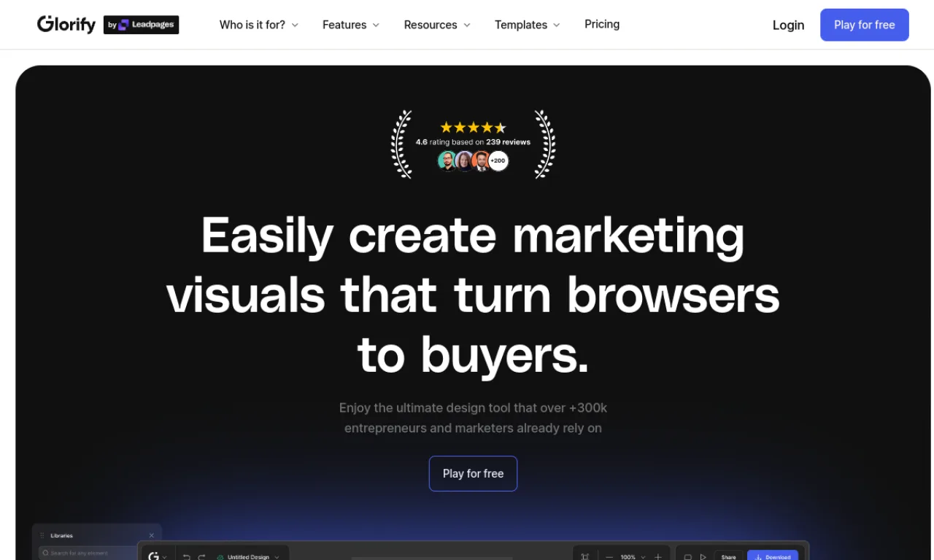
Task: Expand the Resources navigation menu
Action: pyautogui.click(x=437, y=25)
